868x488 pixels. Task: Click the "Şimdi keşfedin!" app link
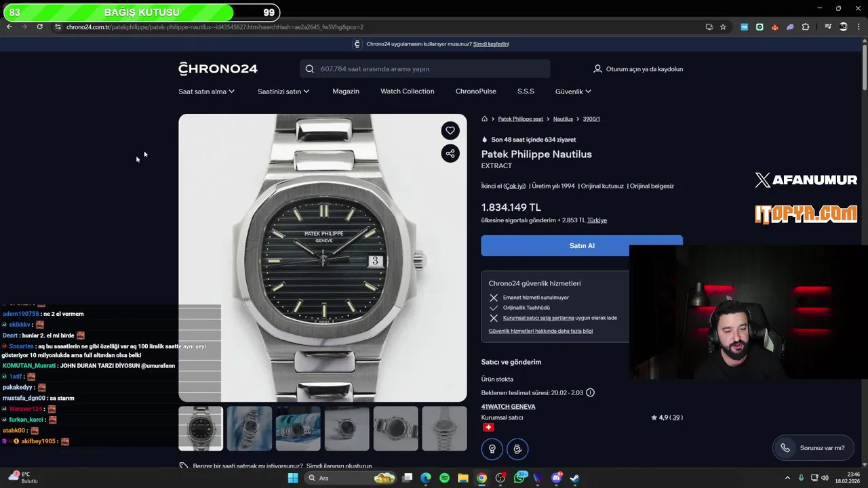(491, 44)
